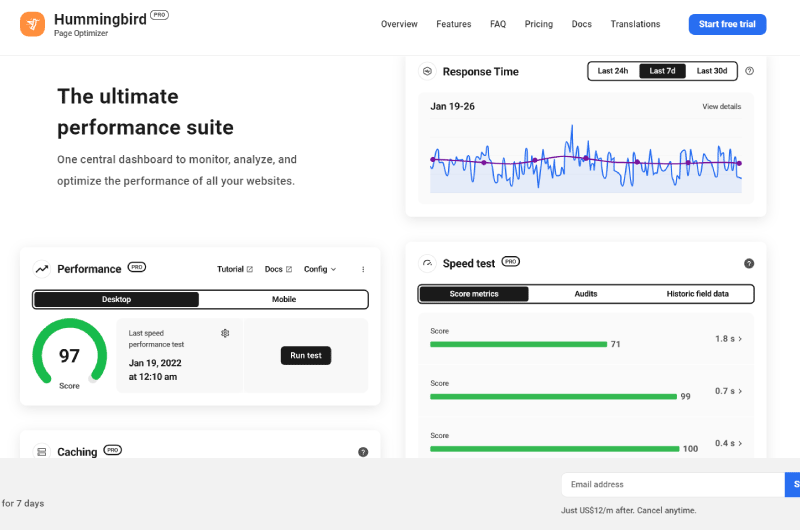
Task: Switch Performance view to Desktop
Action: pos(116,299)
